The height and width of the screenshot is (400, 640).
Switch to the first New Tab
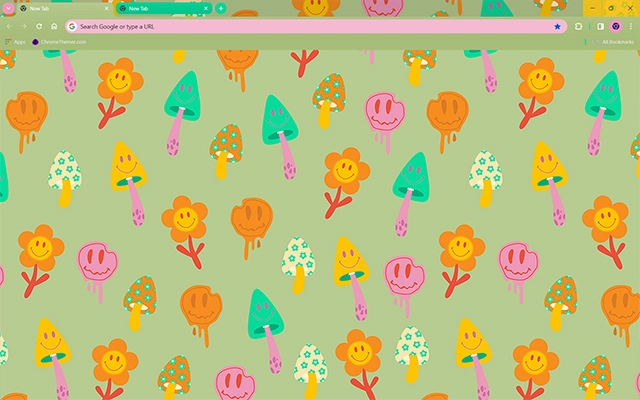[64, 8]
